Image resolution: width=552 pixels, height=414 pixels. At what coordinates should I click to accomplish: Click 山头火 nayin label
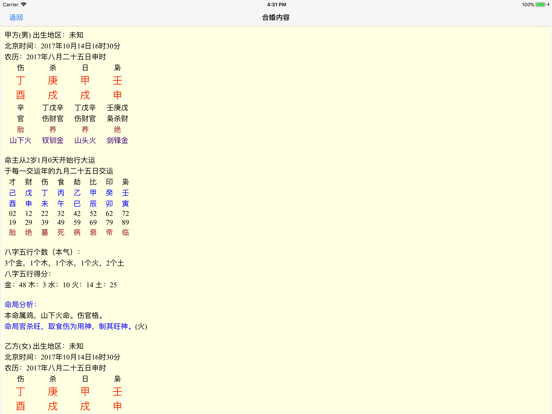tap(85, 140)
